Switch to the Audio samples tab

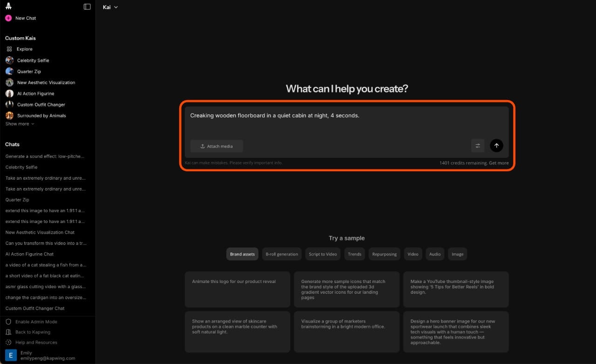[x=434, y=254]
